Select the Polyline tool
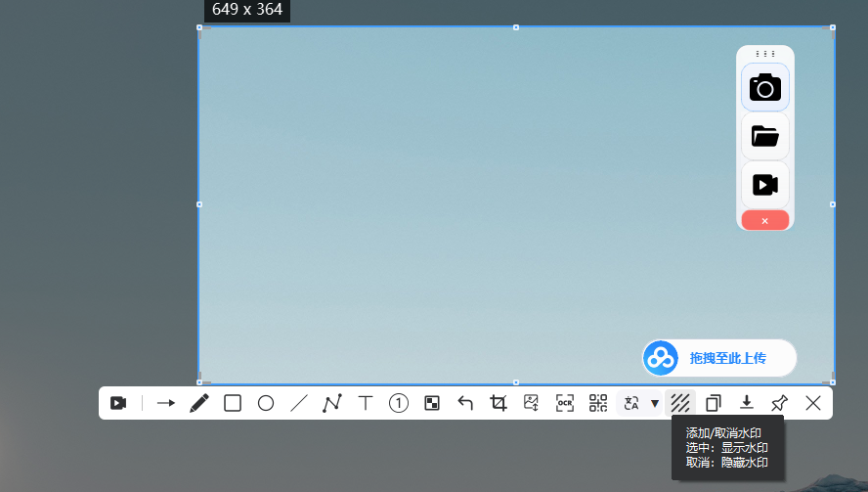The height and width of the screenshot is (492, 868). point(332,403)
